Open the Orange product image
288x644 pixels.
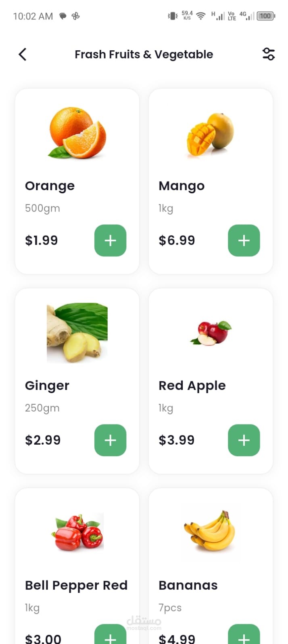tap(77, 133)
